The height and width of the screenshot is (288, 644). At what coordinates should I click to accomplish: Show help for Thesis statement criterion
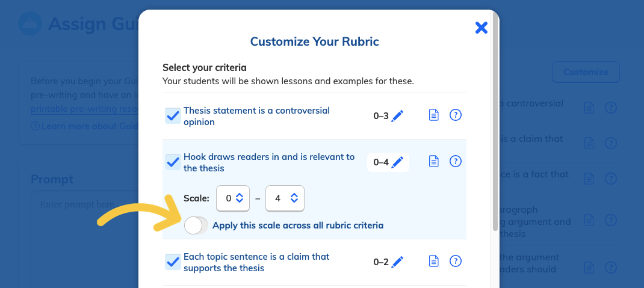pos(456,115)
